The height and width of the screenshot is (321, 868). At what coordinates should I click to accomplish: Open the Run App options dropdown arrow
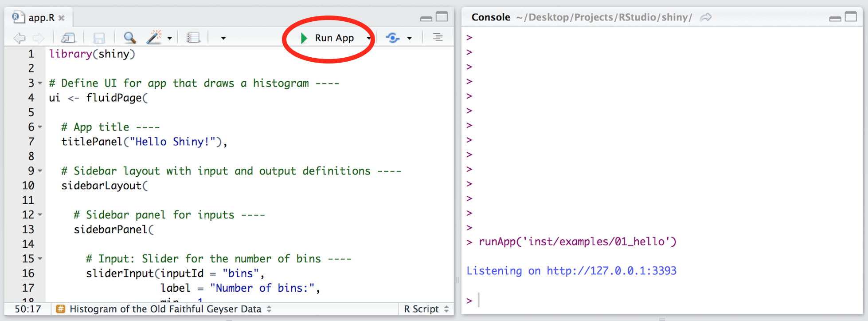point(368,38)
